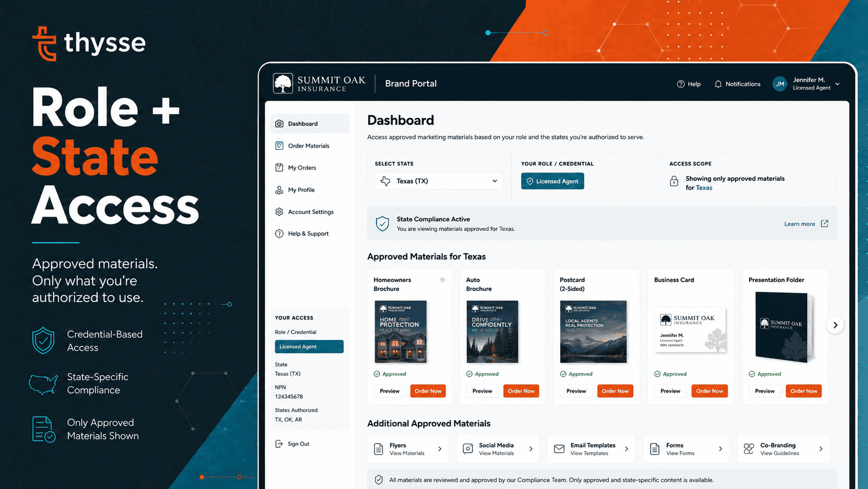Click the thysse logo mark
868x489 pixels.
(45, 44)
